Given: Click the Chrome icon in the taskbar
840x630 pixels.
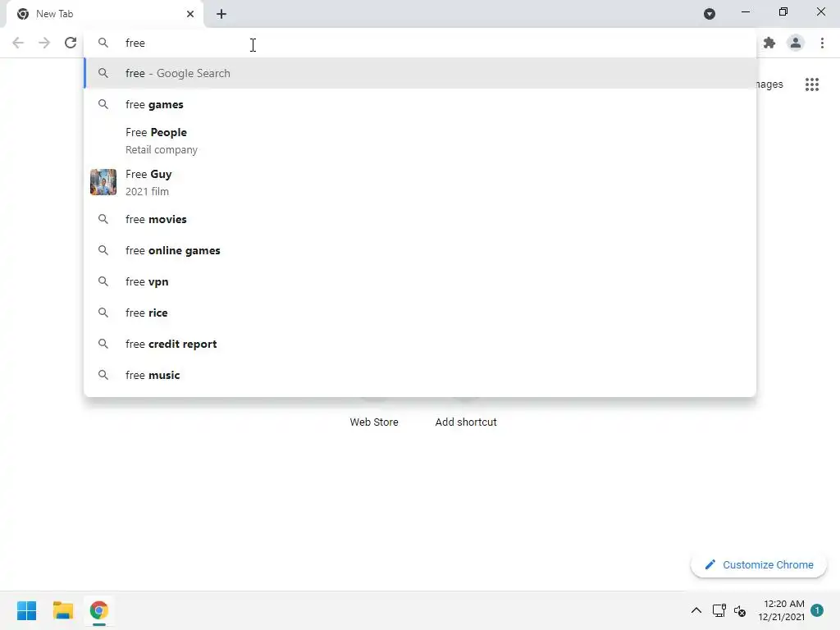Looking at the screenshot, I should 98,610.
